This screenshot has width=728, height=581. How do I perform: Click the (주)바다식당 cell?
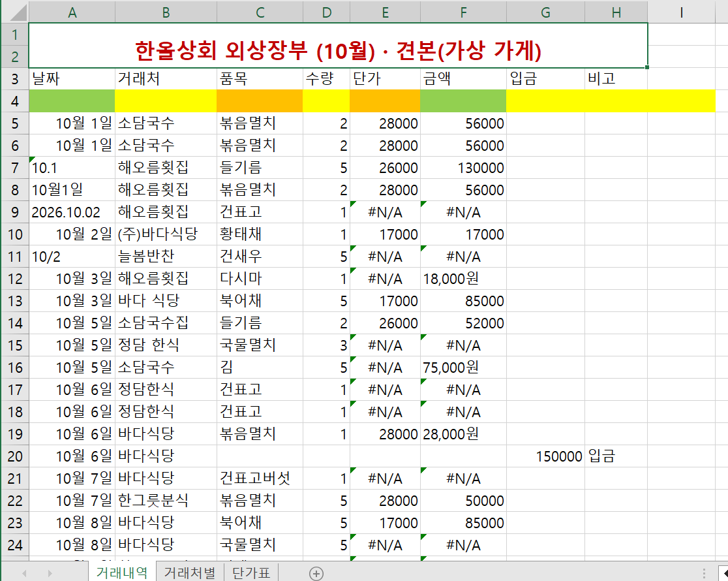166,234
